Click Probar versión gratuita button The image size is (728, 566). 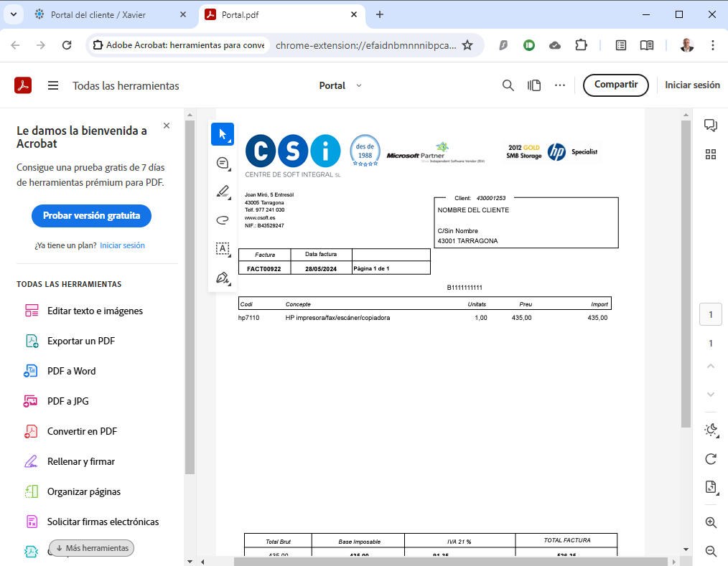(91, 216)
